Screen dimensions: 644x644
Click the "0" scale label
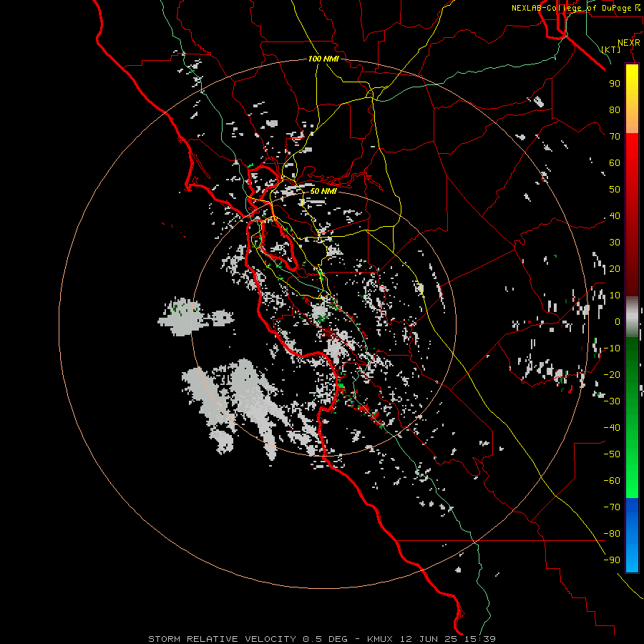(x=618, y=322)
